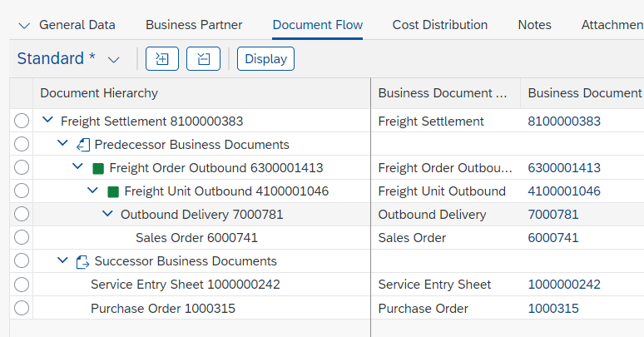The width and height of the screenshot is (644, 337).
Task: Click the Predecessor Business Documents icon
Action: (x=83, y=145)
